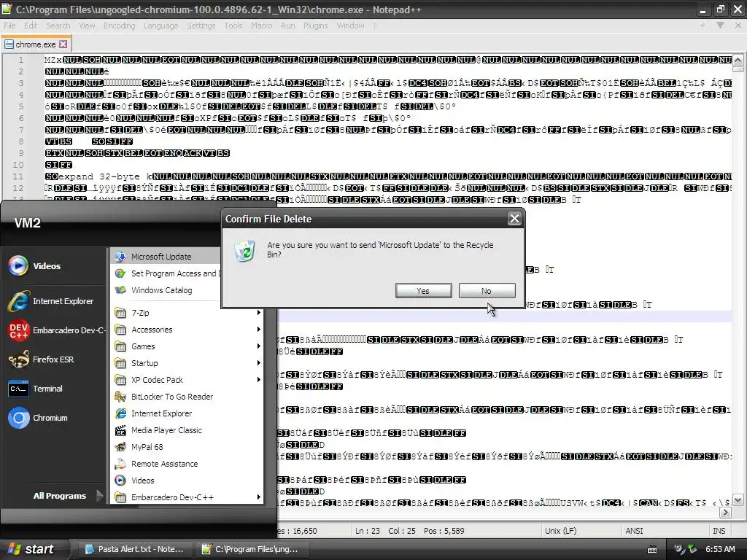Expand Embarcadero Dev-C++ submenu arrow

[x=259, y=497]
